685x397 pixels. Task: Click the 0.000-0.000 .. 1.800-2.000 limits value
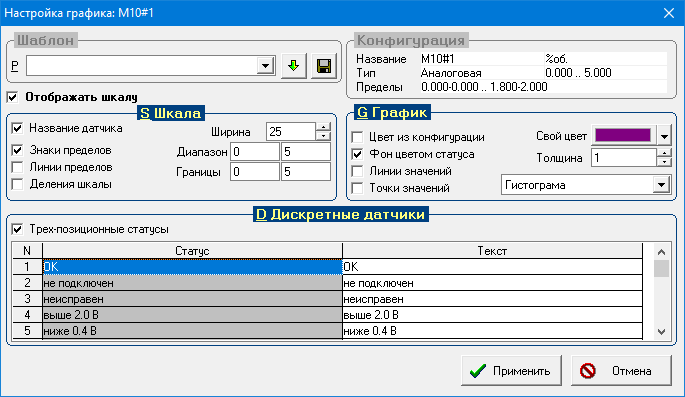point(484,87)
